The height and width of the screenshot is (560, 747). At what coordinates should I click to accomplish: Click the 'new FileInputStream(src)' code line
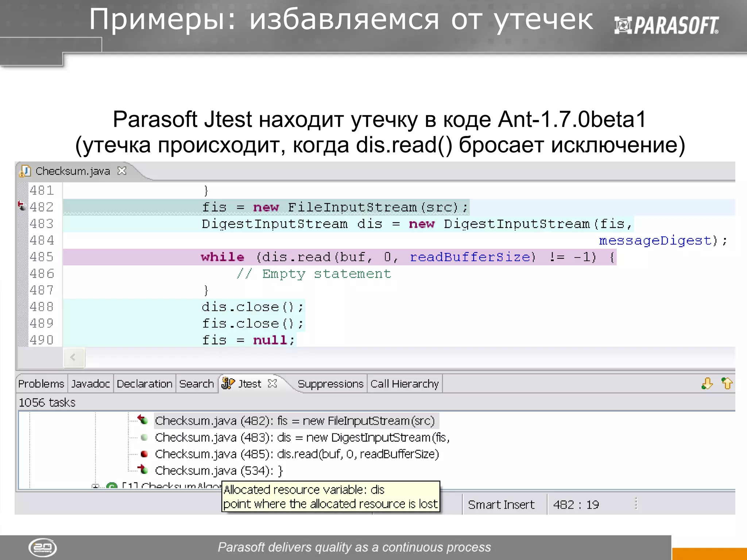[x=335, y=207]
